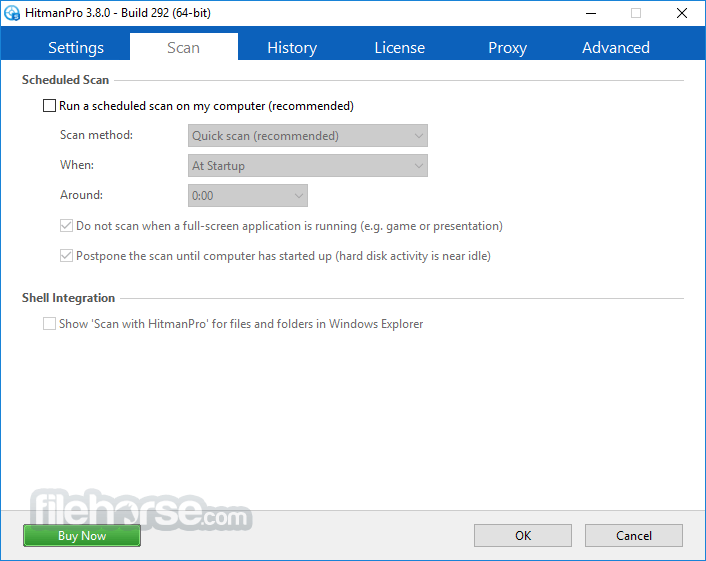The width and height of the screenshot is (706, 561).
Task: Expand the When dropdown showing At Startup
Action: pos(308,166)
